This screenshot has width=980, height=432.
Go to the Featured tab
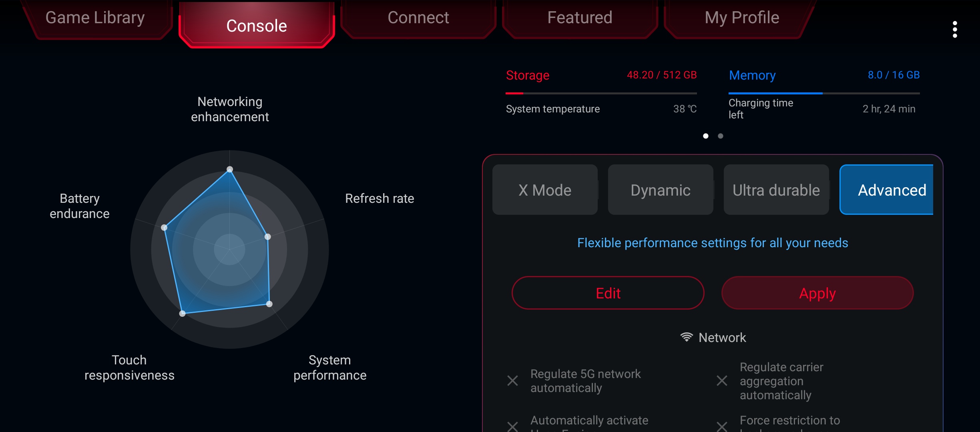pos(579,18)
